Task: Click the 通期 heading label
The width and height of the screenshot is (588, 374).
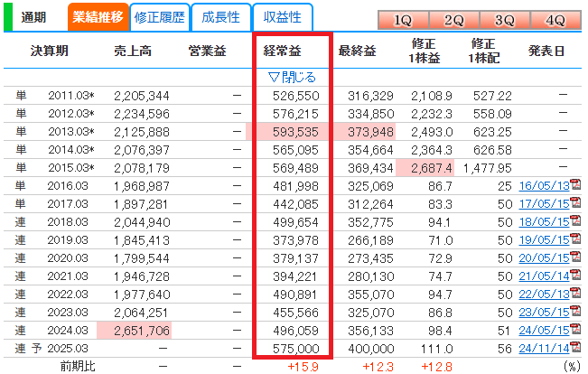Action: click(x=33, y=17)
